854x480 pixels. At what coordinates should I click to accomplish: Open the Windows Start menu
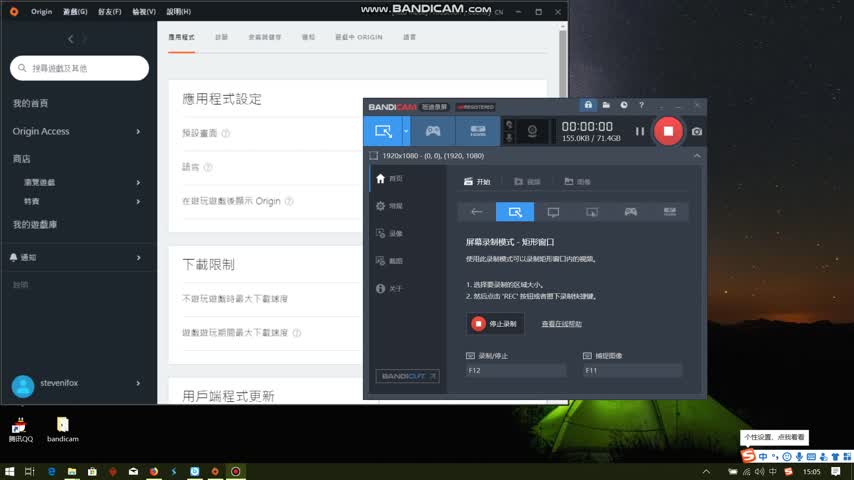9,471
